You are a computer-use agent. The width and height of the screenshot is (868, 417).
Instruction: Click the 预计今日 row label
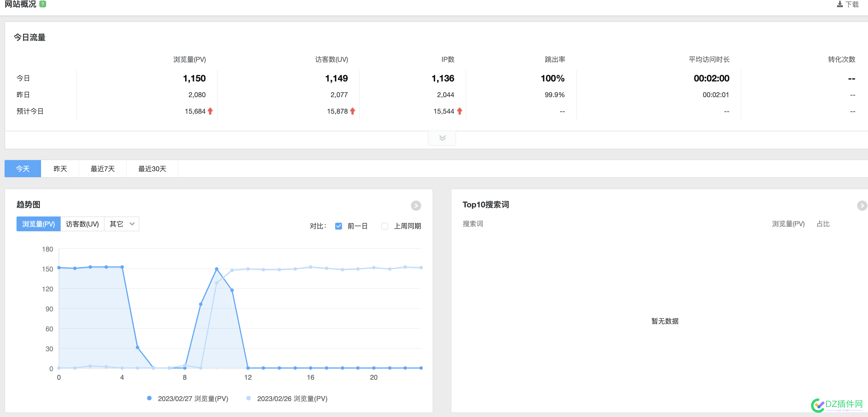pyautogui.click(x=30, y=111)
